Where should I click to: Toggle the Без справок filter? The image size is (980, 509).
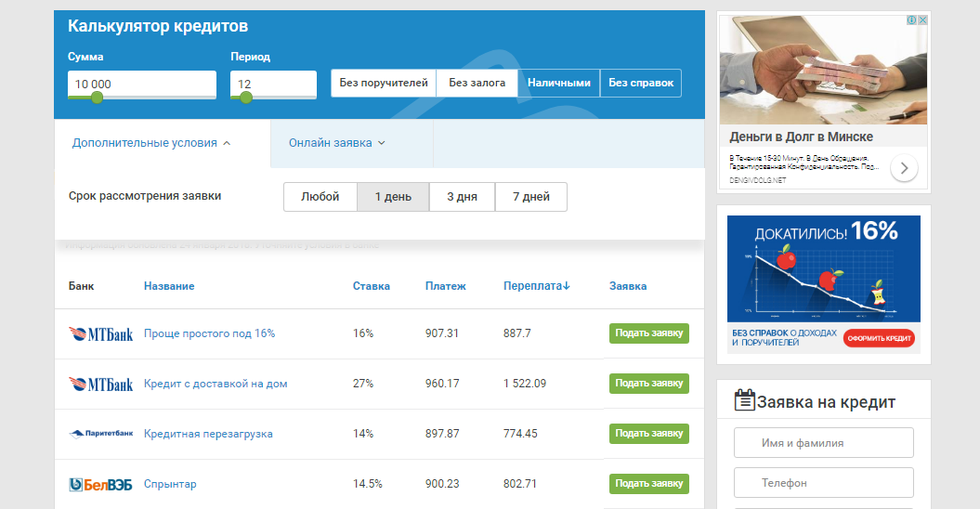point(641,84)
